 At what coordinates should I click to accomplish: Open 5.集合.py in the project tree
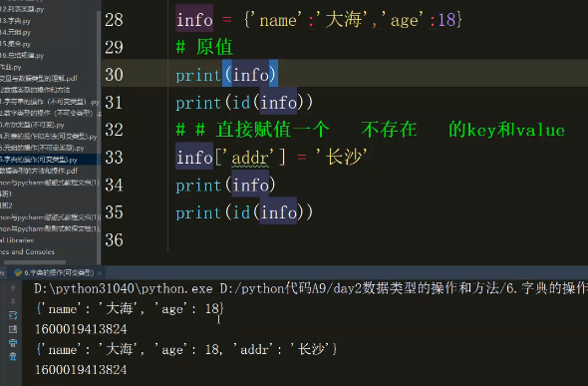click(x=16, y=44)
